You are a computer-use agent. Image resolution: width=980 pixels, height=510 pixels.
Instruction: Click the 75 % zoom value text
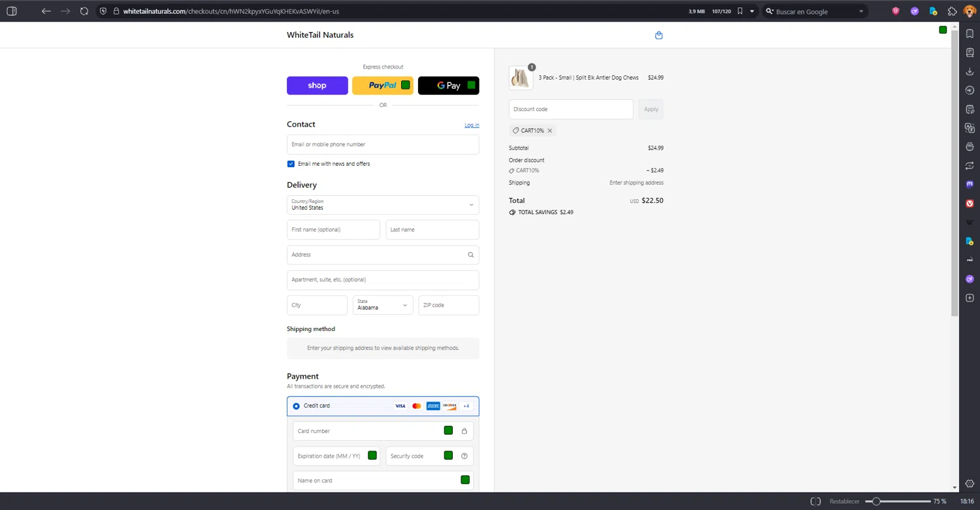pyautogui.click(x=939, y=502)
